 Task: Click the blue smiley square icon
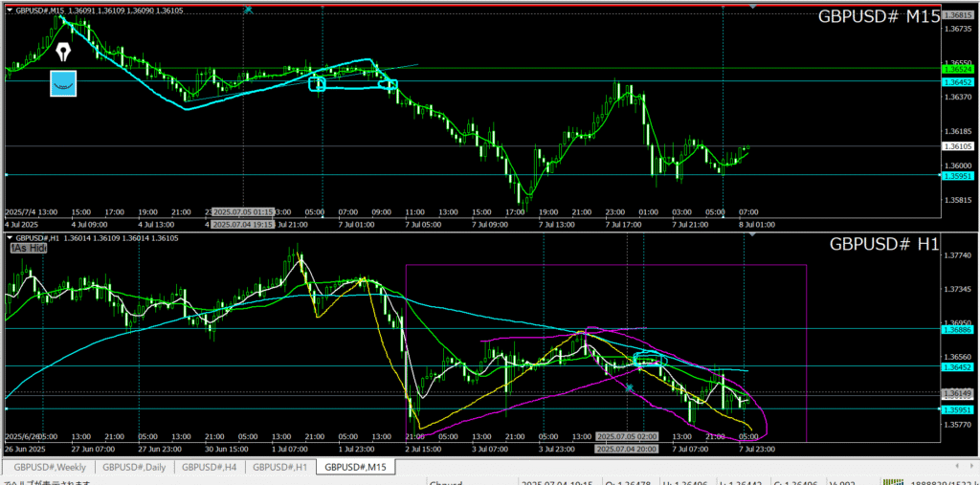[63, 84]
